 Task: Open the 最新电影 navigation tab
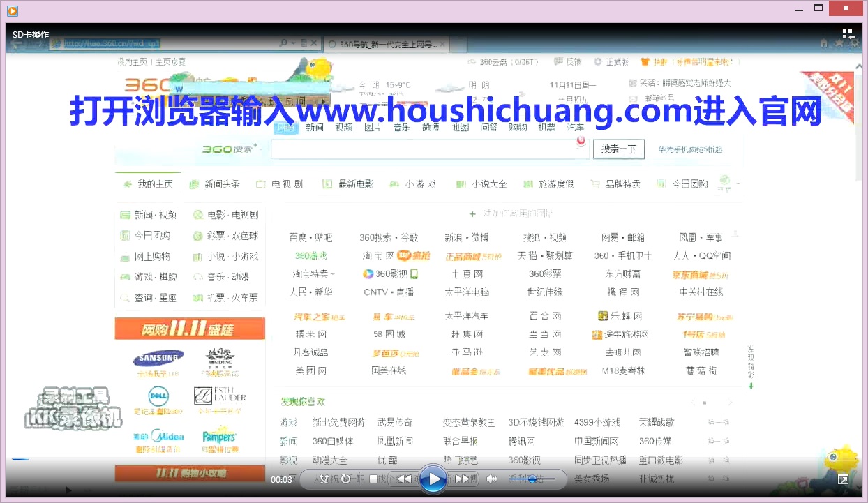pos(348,184)
